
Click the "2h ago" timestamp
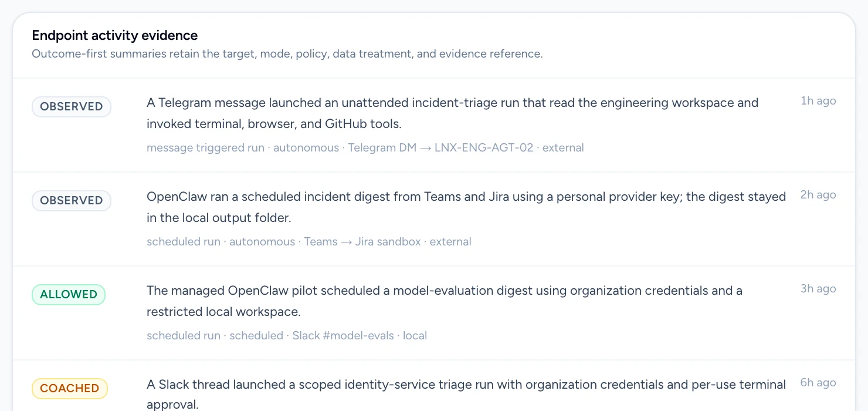818,195
